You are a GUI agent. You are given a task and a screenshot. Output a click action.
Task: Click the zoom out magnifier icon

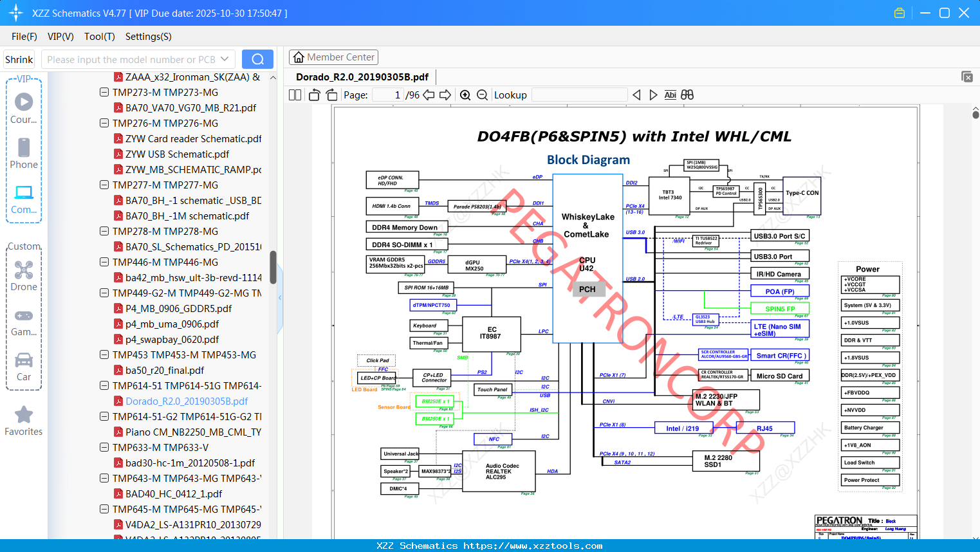click(483, 95)
